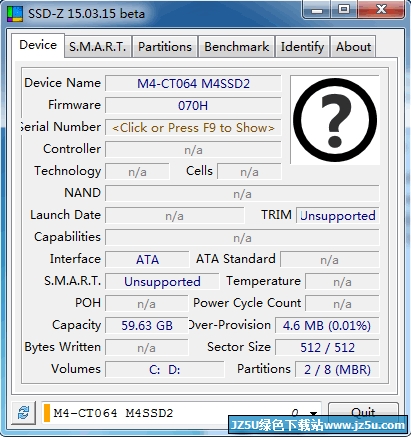Screen dimensions: 411x437
Task: Click the Over-Provision value 4.6 MB (0.01%)
Action: [327, 325]
